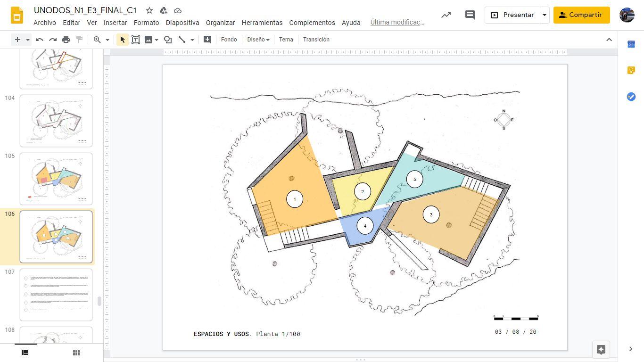Click the filmstrip scrollbar handle
Image resolution: width=644 pixels, height=362 pixels.
pyautogui.click(x=99, y=301)
